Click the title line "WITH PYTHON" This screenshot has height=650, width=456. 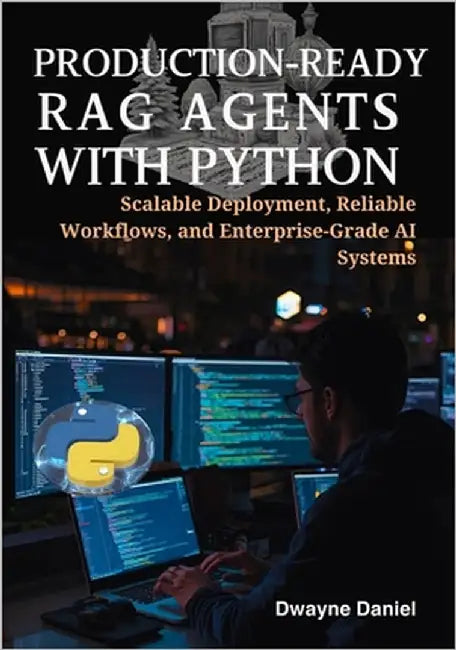coord(217,165)
